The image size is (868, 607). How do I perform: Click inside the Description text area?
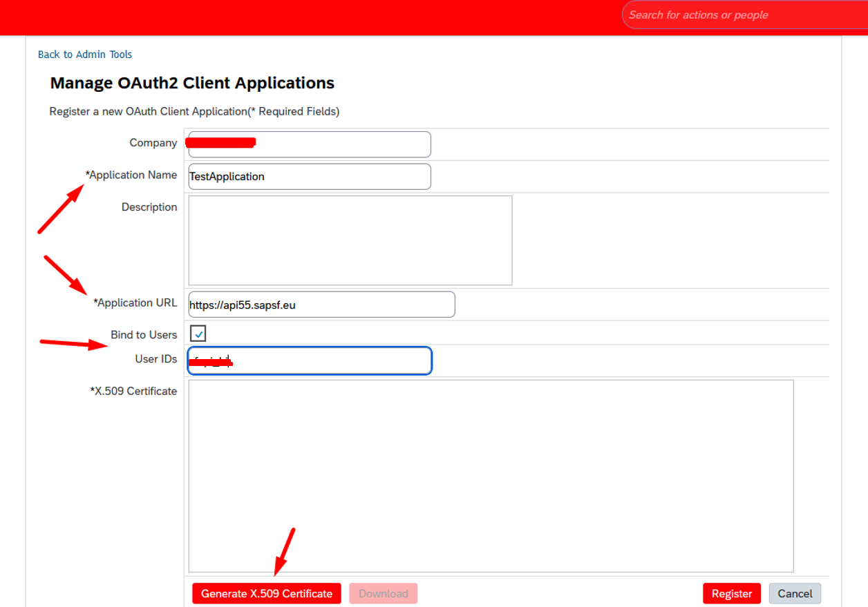click(x=350, y=240)
